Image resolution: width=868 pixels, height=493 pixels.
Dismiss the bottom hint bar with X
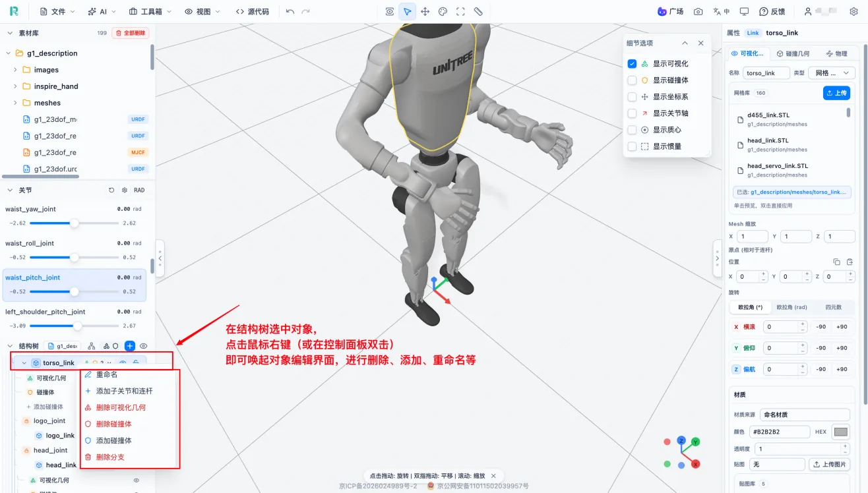coord(493,475)
